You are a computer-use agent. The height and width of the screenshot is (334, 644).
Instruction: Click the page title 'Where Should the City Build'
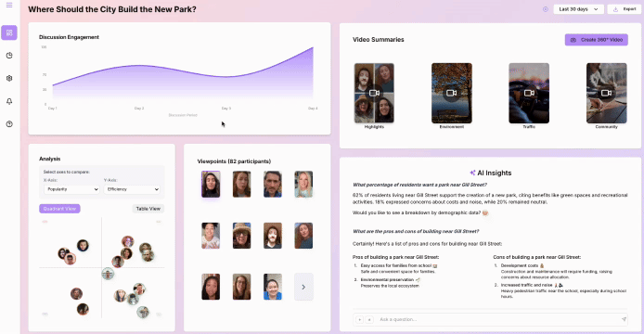[112, 9]
